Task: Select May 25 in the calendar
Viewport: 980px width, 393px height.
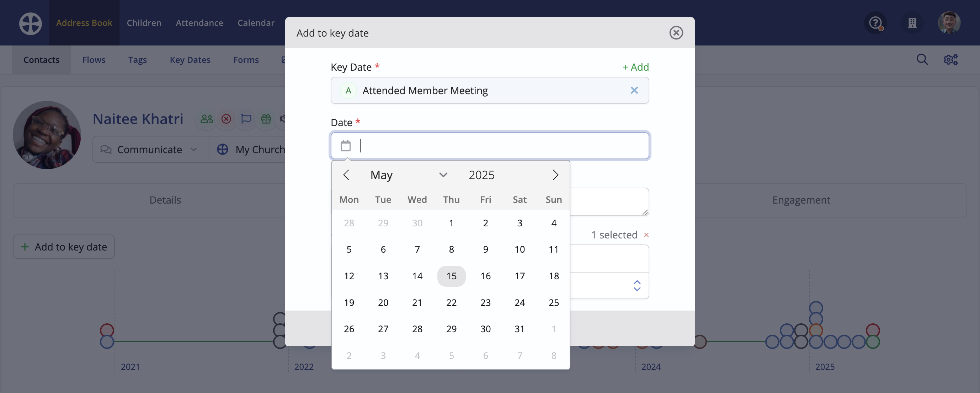Action: pos(554,302)
